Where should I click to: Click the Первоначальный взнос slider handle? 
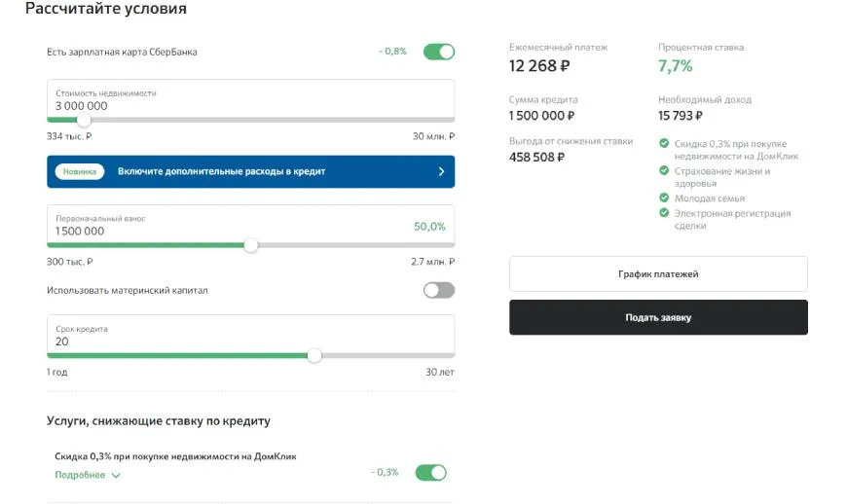point(251,245)
